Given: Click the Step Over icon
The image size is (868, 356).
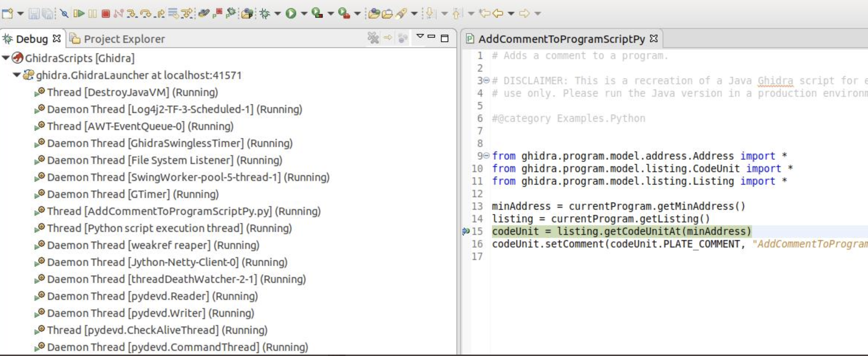Looking at the screenshot, I should coord(146,13).
